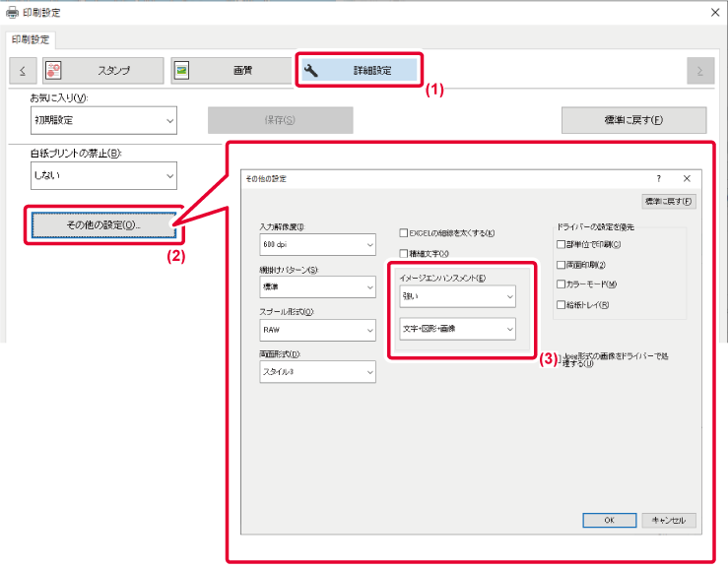The image size is (728, 568).
Task: Open the スプール形式 dropdown showing RAW
Action: click(x=317, y=330)
